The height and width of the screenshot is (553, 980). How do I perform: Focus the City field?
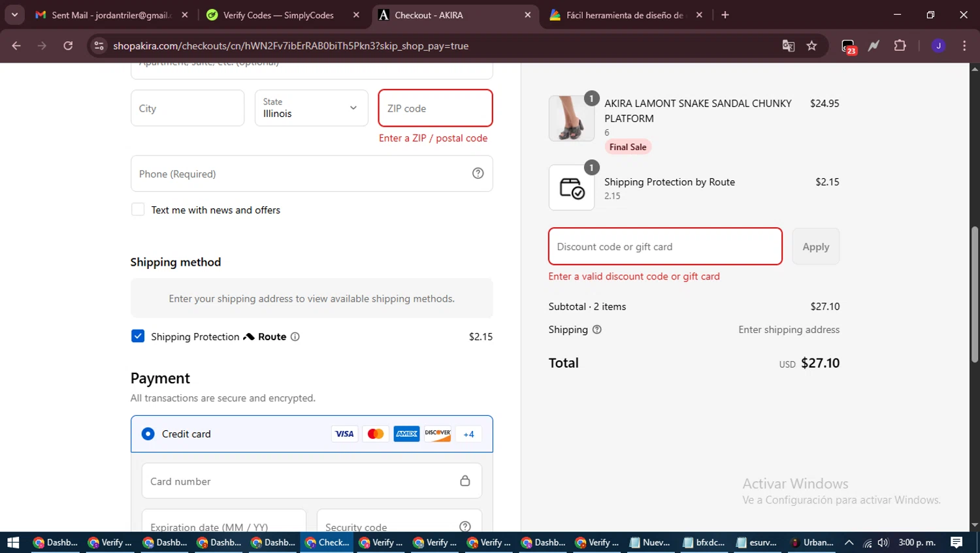[188, 108]
